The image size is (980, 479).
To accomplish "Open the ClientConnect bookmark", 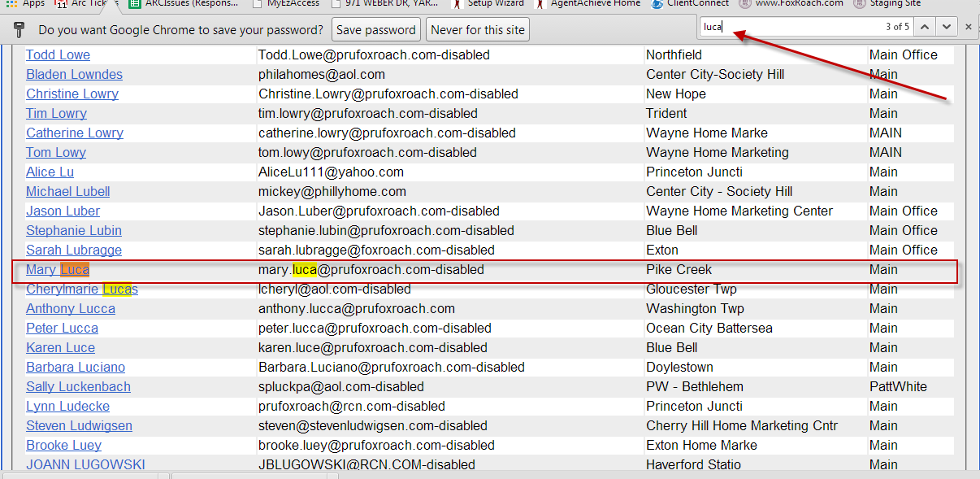I will (689, 3).
